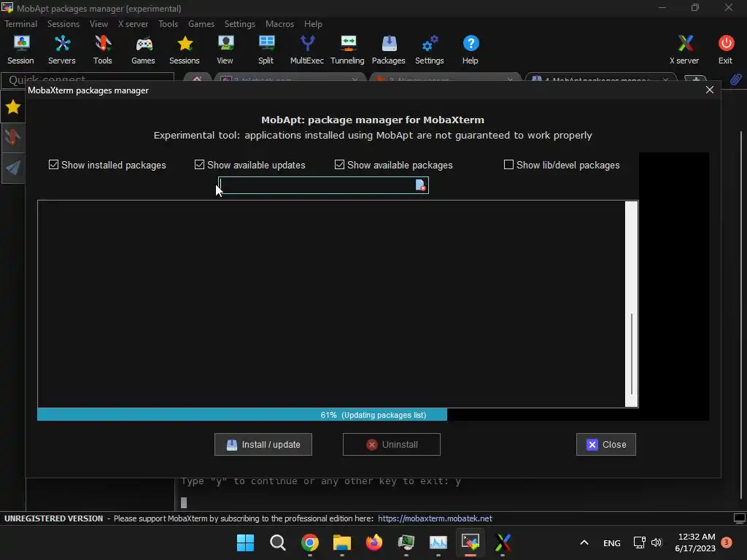Image resolution: width=747 pixels, height=560 pixels.
Task: Focus the package search input field
Action: 317,185
